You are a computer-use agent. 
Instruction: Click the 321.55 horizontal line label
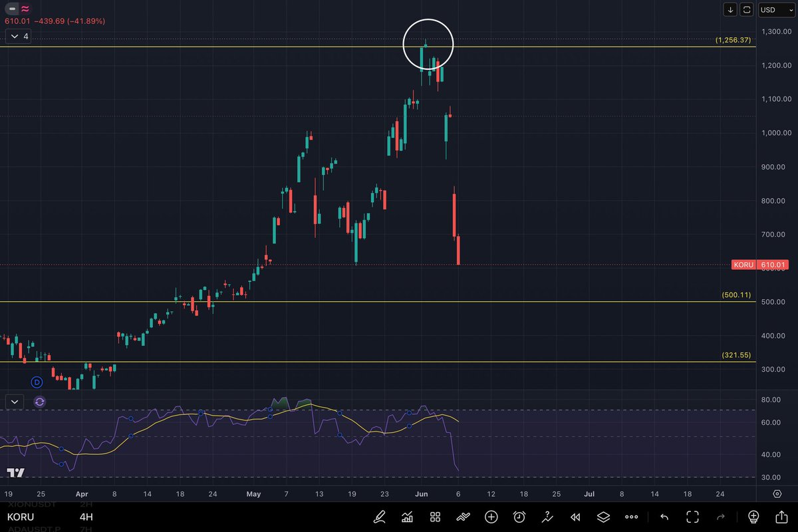[x=736, y=355]
